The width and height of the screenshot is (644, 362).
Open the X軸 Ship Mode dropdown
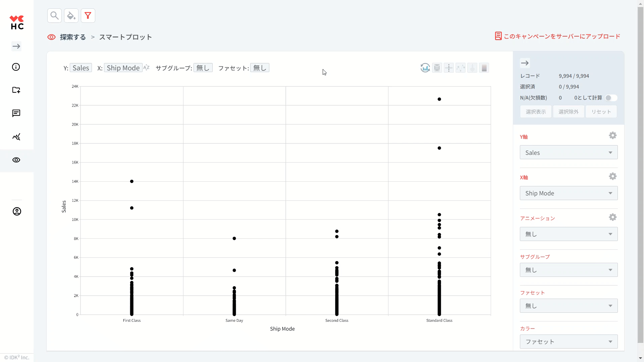(569, 193)
